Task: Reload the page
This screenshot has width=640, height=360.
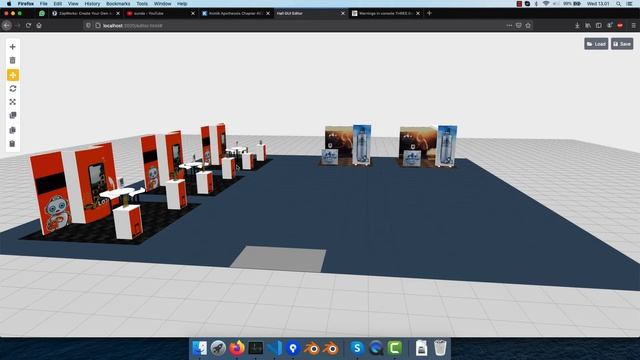Action: click(28, 25)
